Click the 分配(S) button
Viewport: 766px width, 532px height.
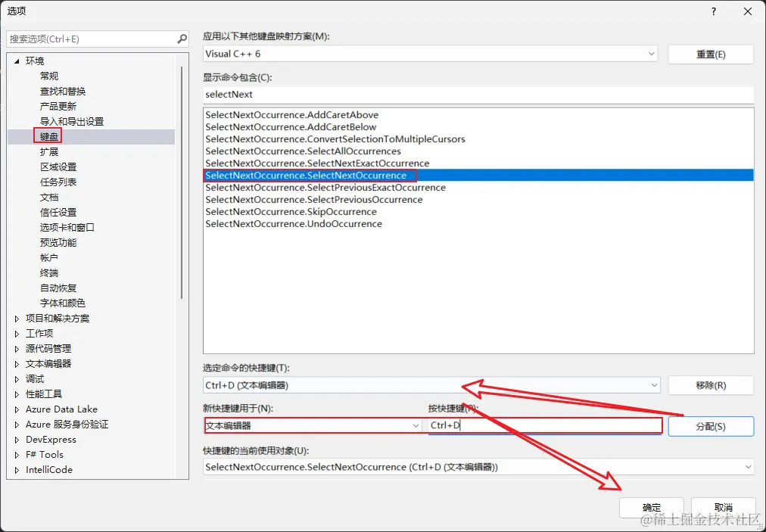[x=711, y=427]
